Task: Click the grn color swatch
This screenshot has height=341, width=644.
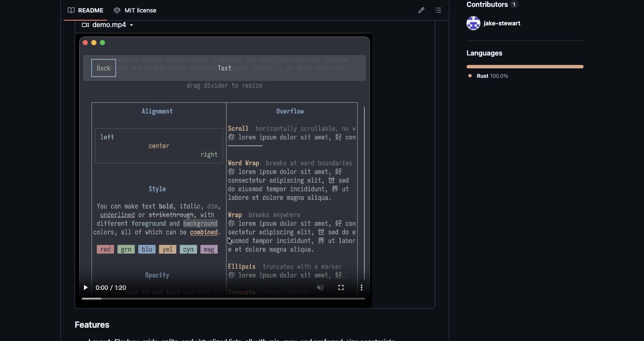Action: 126,249
